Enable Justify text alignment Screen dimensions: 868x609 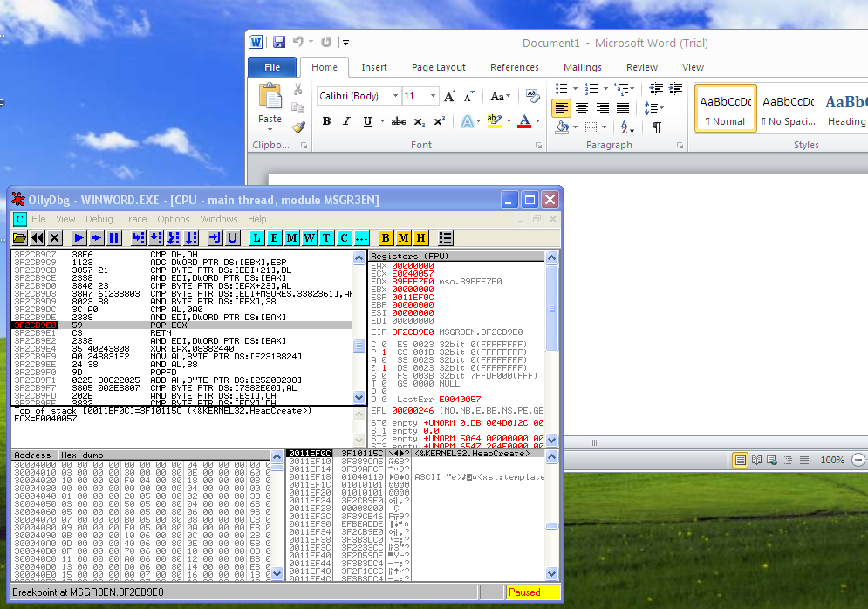pos(623,108)
